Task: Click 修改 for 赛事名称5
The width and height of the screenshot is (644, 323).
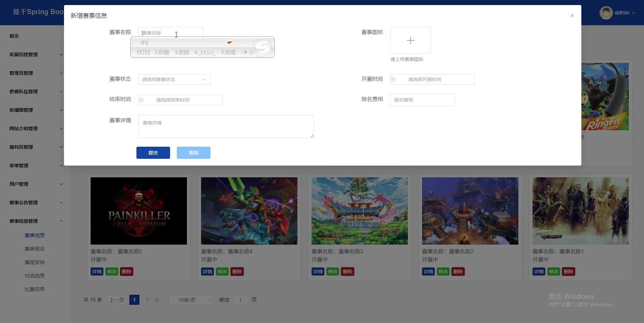Action: coord(112,272)
